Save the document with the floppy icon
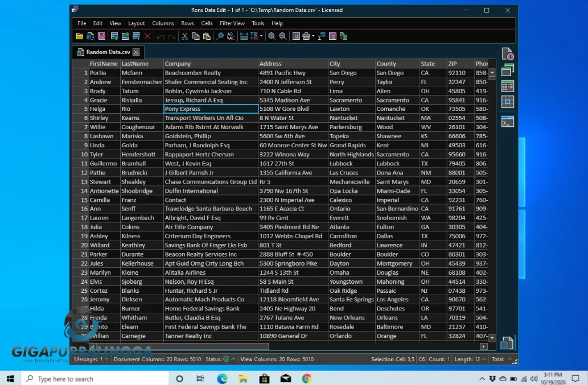588x385 pixels. (101, 36)
